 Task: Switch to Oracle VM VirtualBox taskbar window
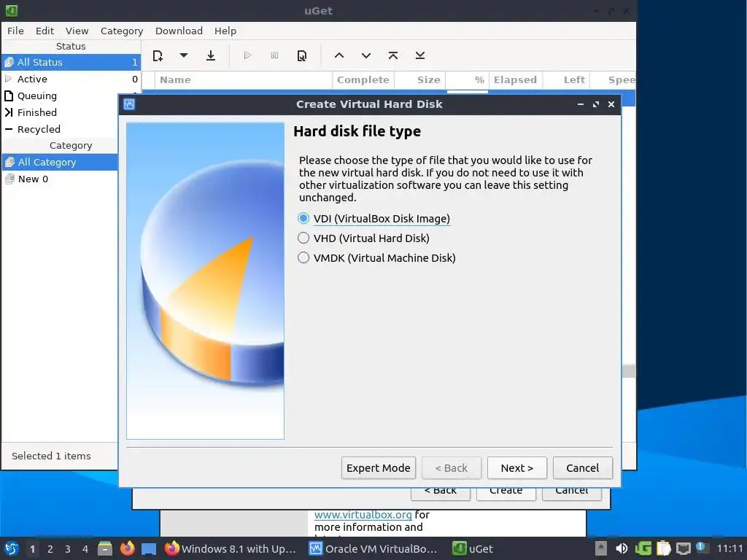[x=373, y=549]
